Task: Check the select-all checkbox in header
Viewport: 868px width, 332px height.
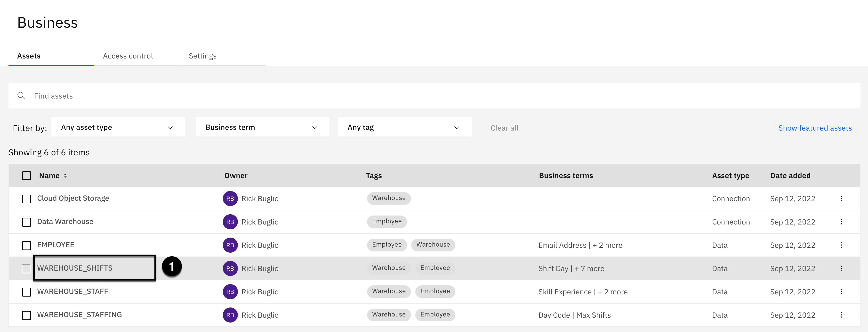Action: (26, 176)
